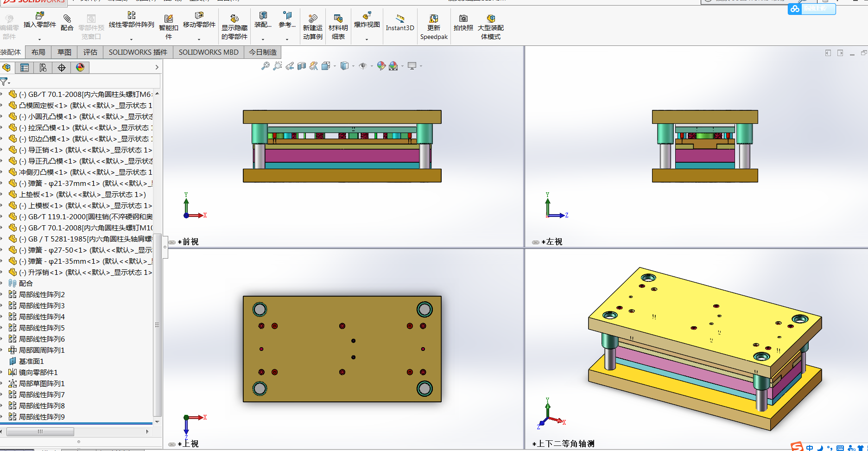The image size is (868, 451).
Task: Select the Mate (配合) paperclip tool
Action: pos(67,22)
